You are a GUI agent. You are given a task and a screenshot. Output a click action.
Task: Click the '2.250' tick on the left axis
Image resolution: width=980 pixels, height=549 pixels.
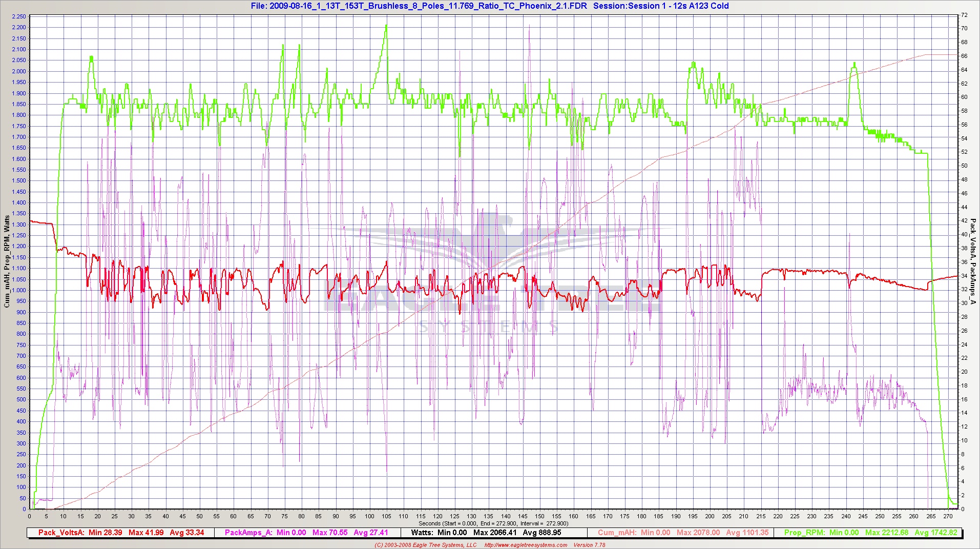click(x=19, y=16)
